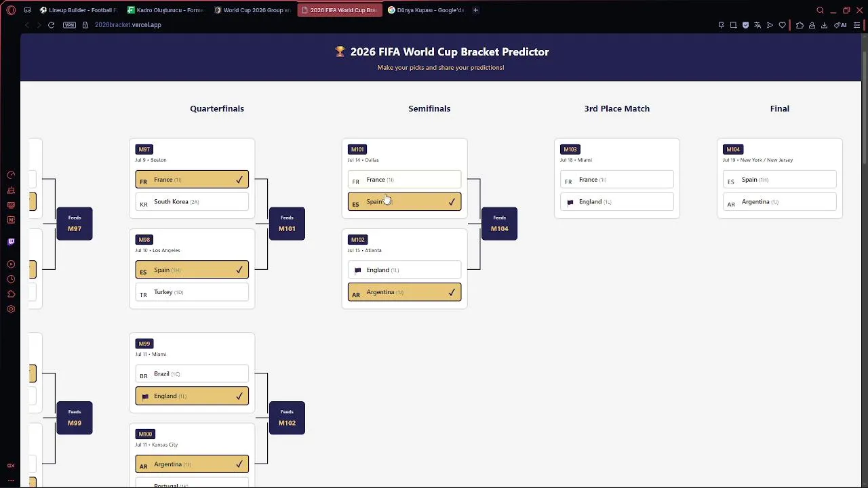Choose Brazil to win match M99
This screenshot has height=488, width=868.
pyautogui.click(x=192, y=374)
